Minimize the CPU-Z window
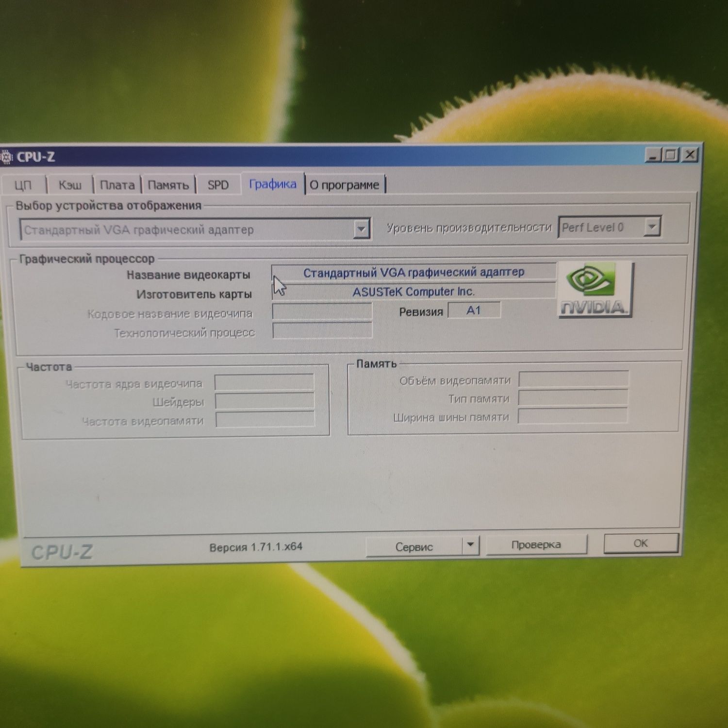The height and width of the screenshot is (728, 728). (653, 156)
